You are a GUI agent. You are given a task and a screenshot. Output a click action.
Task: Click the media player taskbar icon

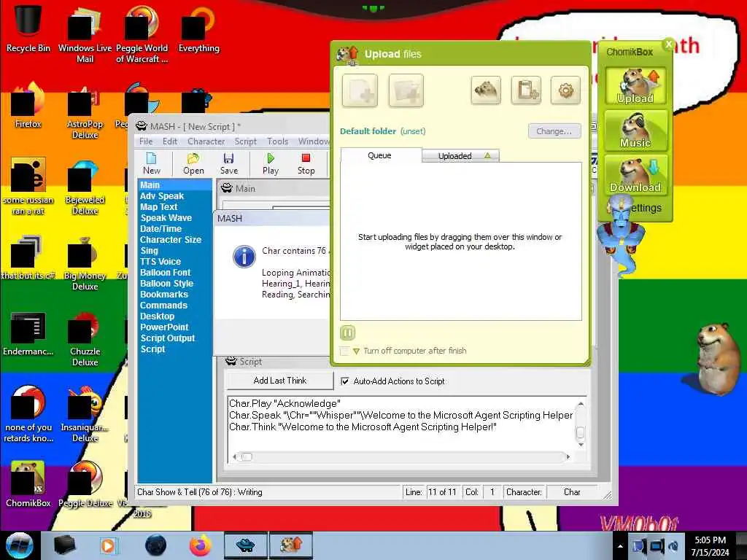pos(108,545)
